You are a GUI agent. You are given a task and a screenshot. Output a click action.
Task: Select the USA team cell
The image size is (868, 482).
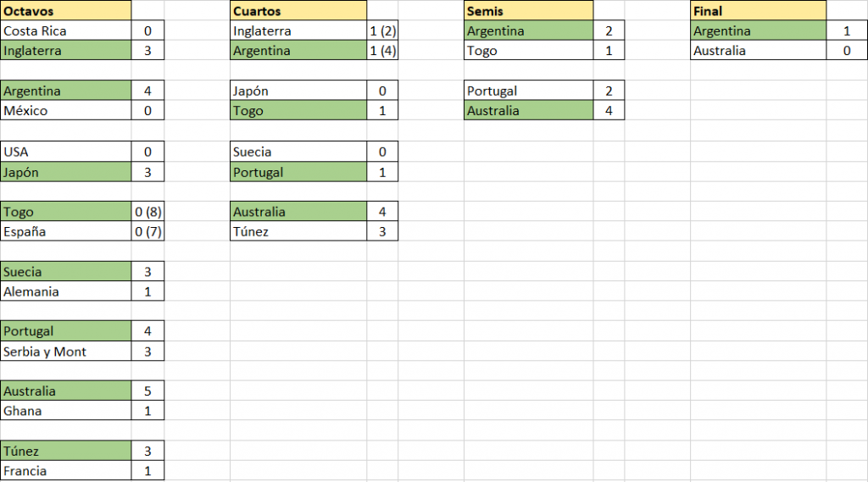click(66, 152)
